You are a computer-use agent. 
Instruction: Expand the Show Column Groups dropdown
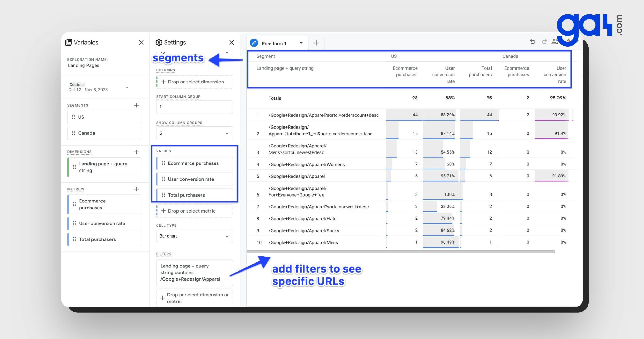(x=226, y=133)
